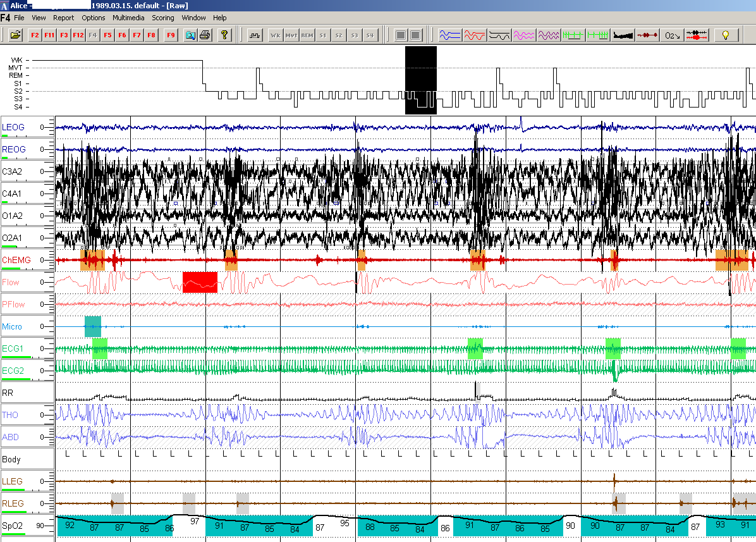Open the Help menu
This screenshot has height=542, width=756.
click(x=220, y=18)
